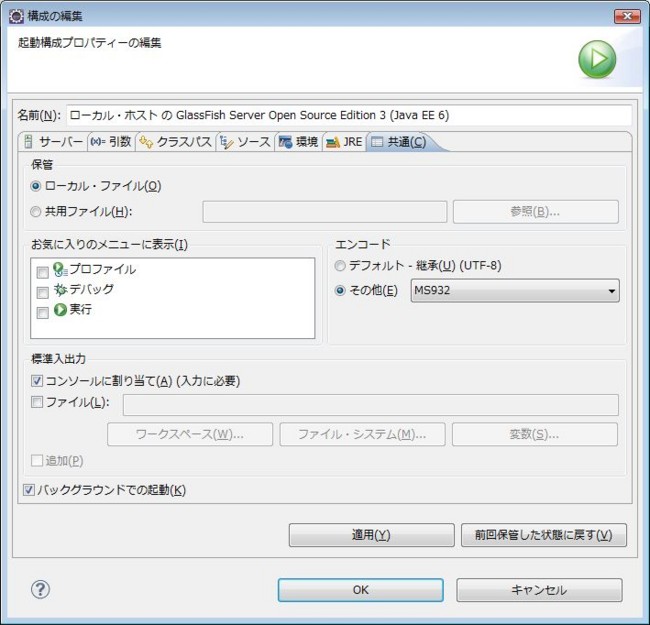Click the 名前(N) name input field
650x625 pixels.
pyautogui.click(x=349, y=115)
